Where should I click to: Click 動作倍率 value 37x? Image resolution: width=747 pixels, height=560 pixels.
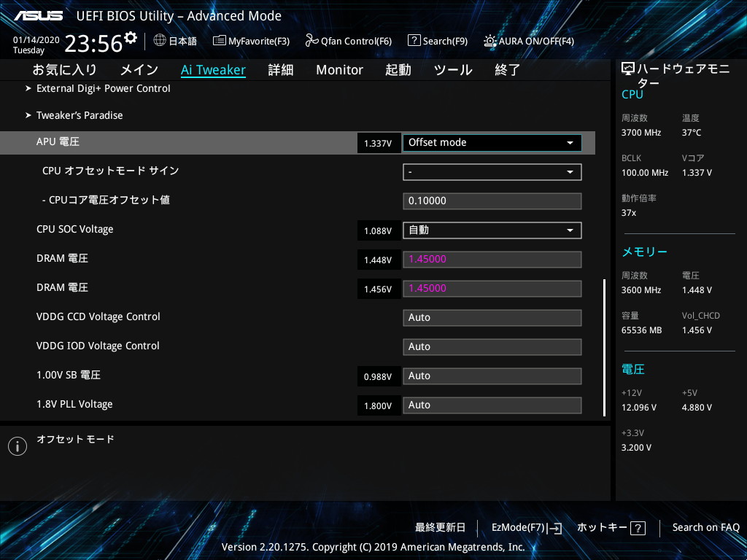(628, 213)
